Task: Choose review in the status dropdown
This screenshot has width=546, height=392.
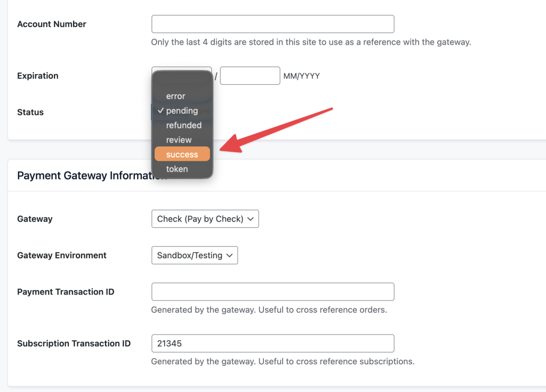Action: point(179,140)
